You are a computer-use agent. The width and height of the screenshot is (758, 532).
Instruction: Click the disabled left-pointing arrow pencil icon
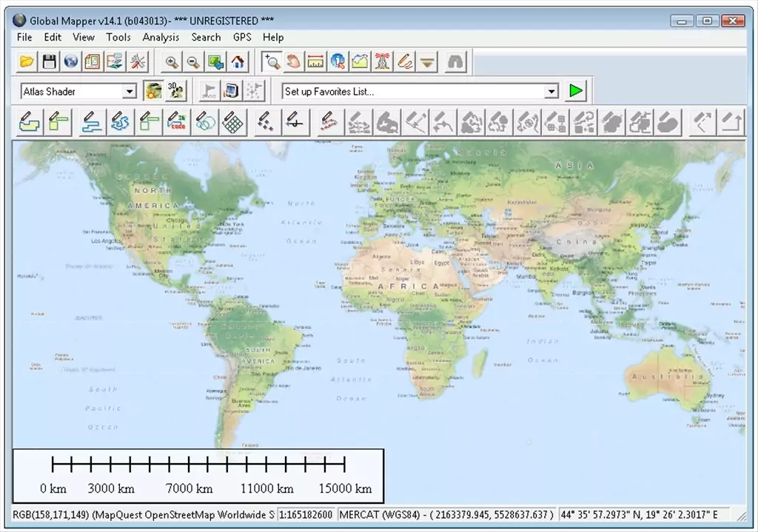coord(702,122)
